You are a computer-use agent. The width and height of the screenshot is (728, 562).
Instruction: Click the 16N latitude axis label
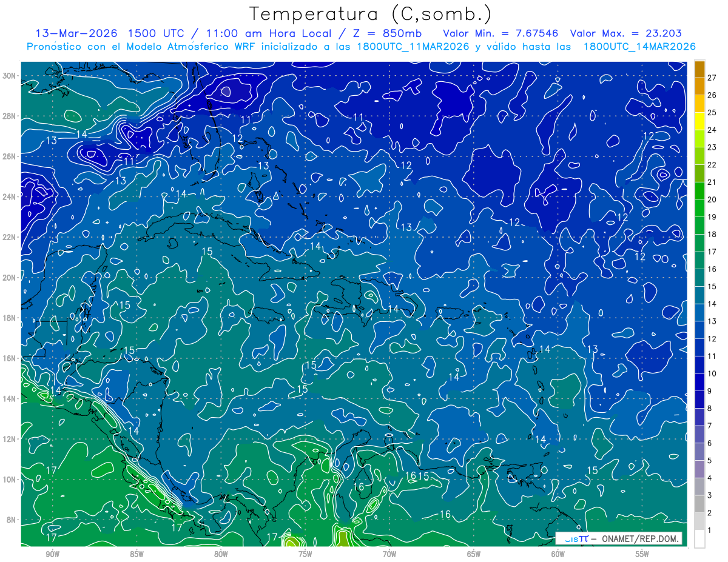(9, 358)
